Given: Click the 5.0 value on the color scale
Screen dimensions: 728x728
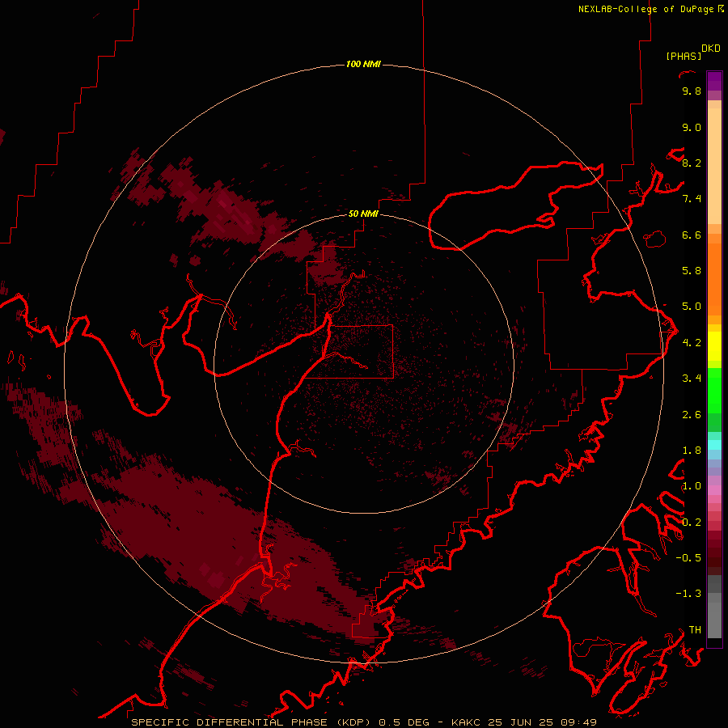Looking at the screenshot, I should click(x=692, y=307).
